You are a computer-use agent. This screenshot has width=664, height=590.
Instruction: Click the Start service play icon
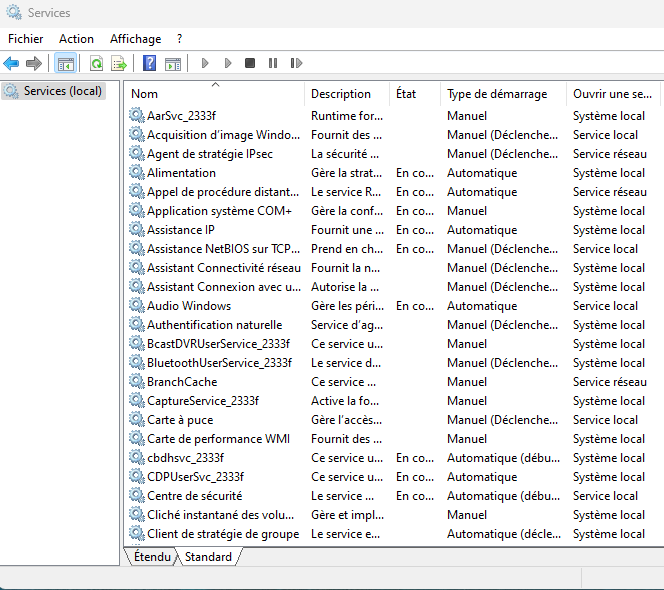tap(205, 64)
